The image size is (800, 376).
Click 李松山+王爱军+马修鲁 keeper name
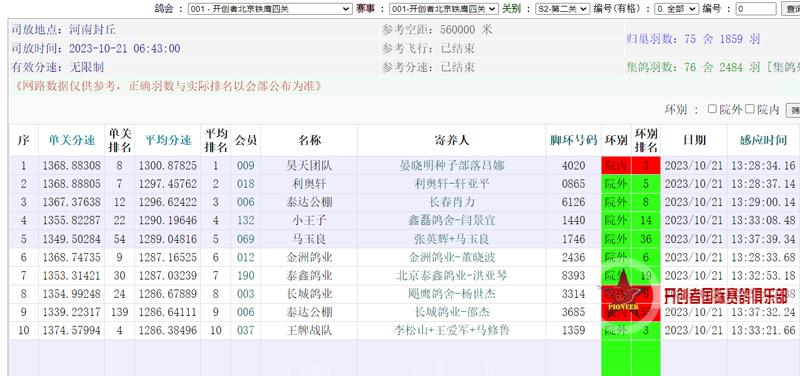pos(452,330)
